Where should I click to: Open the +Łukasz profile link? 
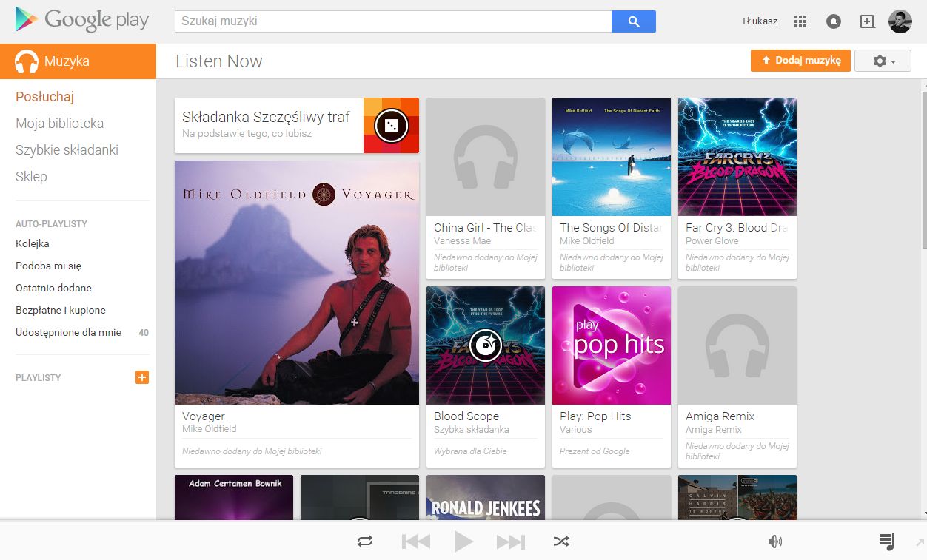point(759,21)
